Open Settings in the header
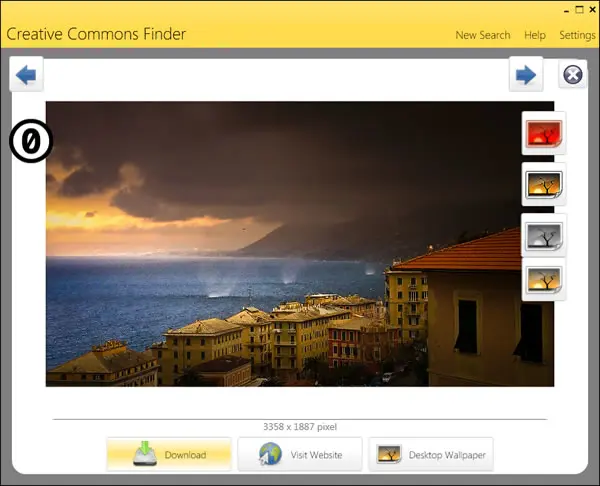Image resolution: width=600 pixels, height=486 pixels. point(577,35)
